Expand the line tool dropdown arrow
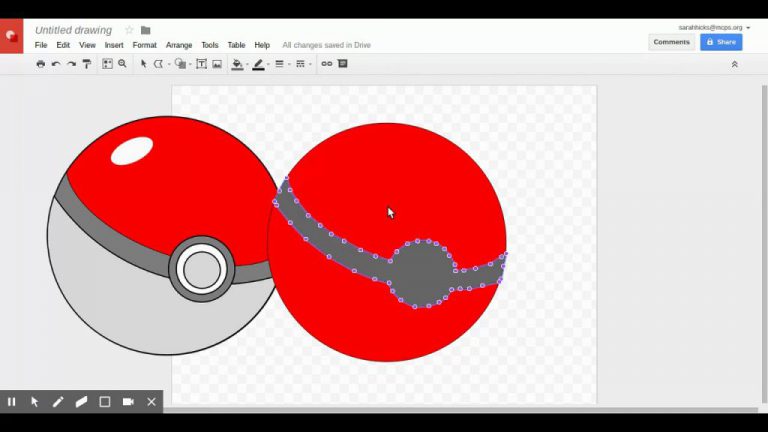This screenshot has width=768, height=432. click(x=169, y=64)
